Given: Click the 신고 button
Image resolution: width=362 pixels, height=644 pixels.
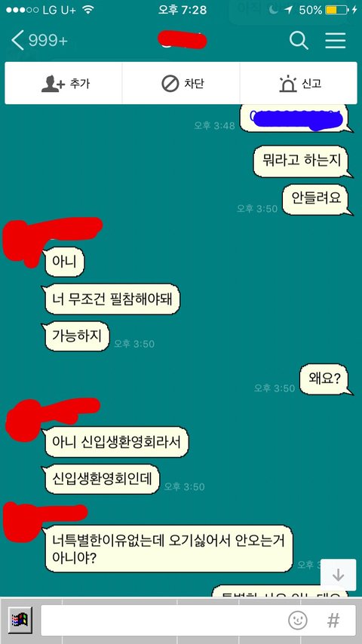Looking at the screenshot, I should [x=299, y=84].
